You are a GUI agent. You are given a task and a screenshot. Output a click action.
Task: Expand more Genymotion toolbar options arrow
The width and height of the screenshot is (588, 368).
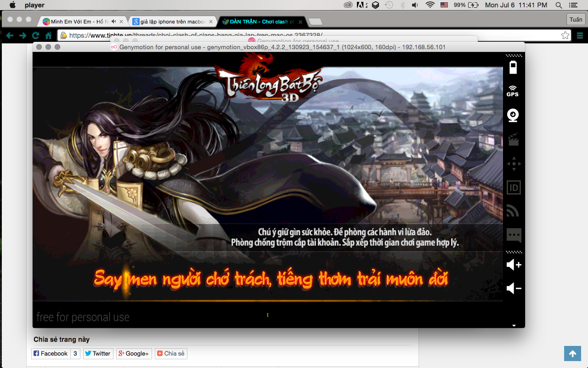[514, 325]
